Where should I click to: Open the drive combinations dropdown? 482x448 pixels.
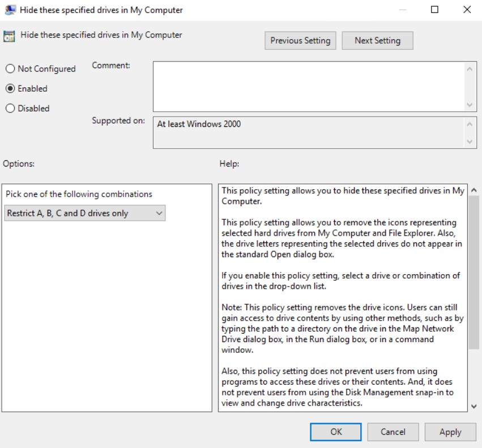click(85, 214)
